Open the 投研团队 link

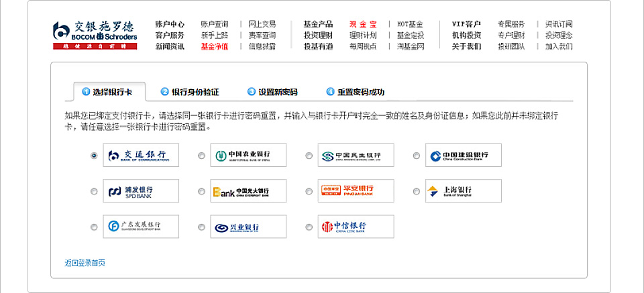point(511,46)
